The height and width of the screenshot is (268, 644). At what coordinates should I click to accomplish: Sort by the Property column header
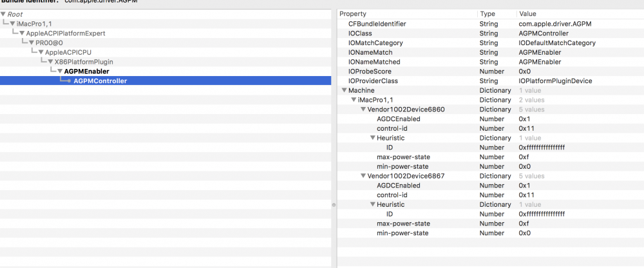(x=407, y=14)
